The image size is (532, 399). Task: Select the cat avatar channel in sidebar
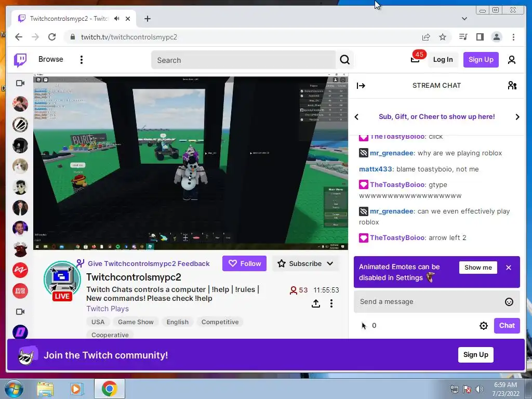pyautogui.click(x=20, y=166)
